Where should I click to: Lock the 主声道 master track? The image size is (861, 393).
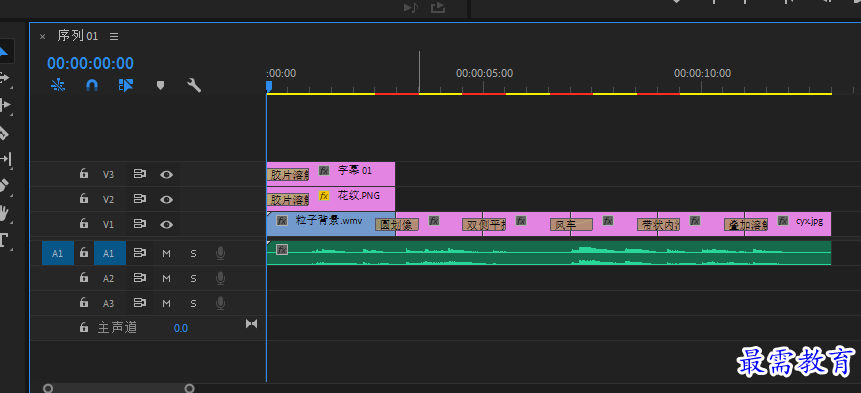[x=83, y=328]
